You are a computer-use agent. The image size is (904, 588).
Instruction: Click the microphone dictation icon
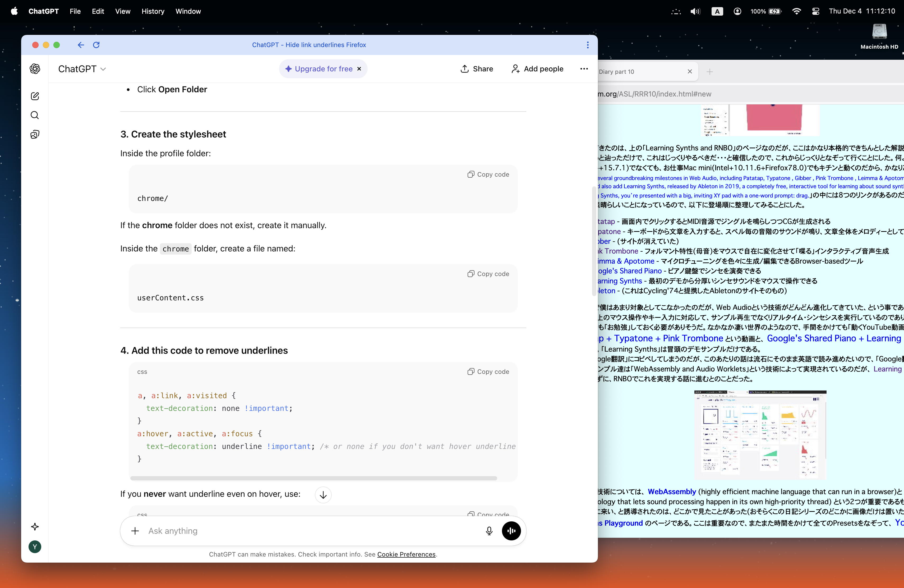[489, 531]
